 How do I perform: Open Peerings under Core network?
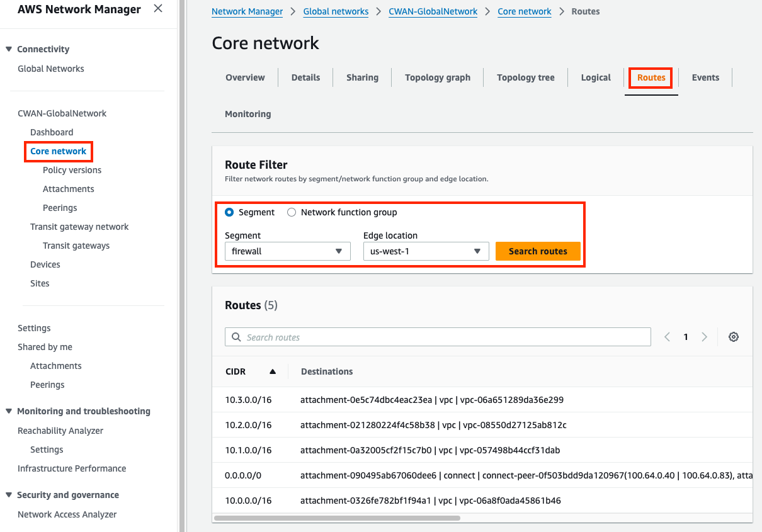(x=60, y=208)
